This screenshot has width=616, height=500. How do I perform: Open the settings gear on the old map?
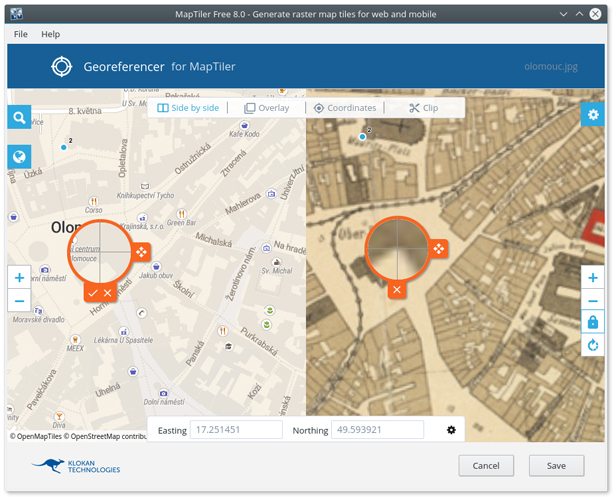point(593,114)
